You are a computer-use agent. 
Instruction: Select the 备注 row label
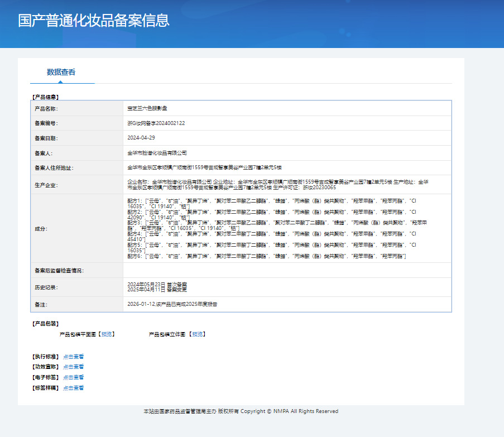41,305
